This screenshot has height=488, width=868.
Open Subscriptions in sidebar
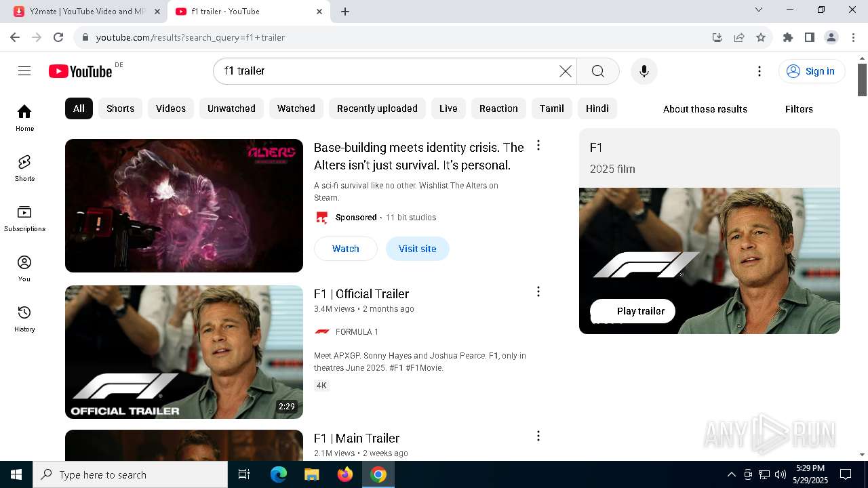[24, 218]
